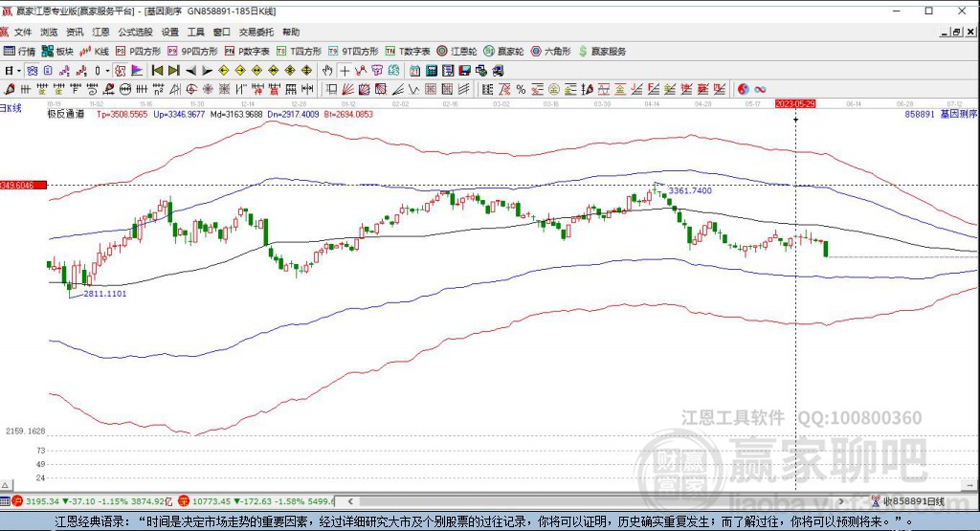Switch to the K线 candlestick chart

pos(94,52)
